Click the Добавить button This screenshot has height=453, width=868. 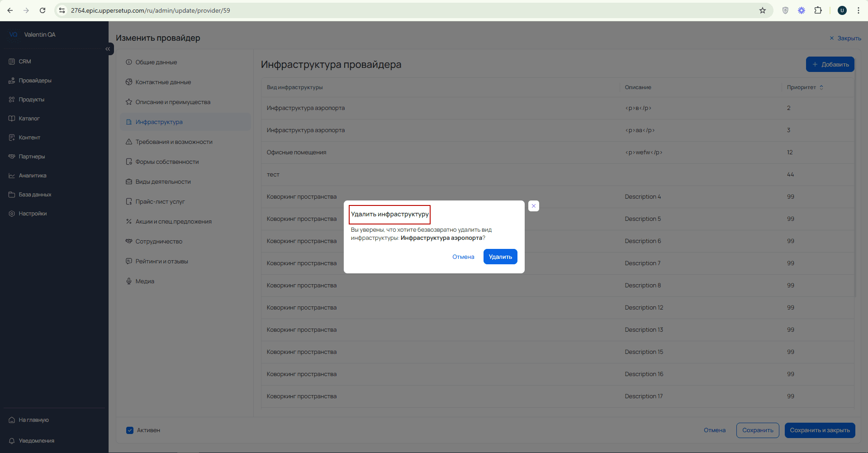click(830, 64)
